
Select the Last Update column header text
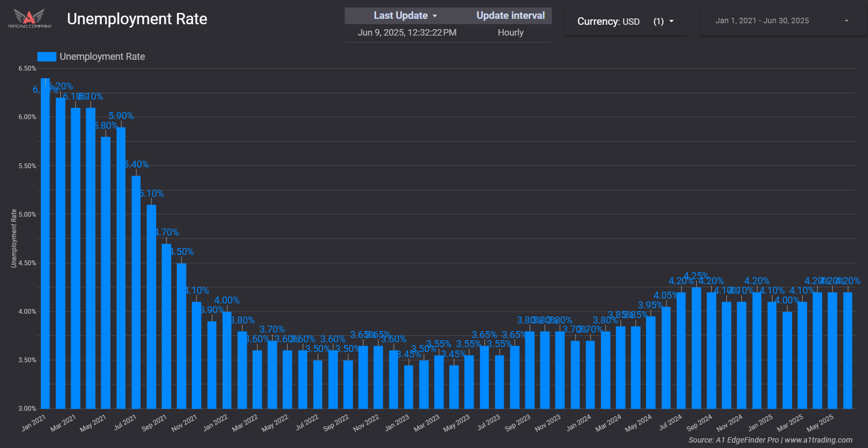pyautogui.click(x=400, y=16)
